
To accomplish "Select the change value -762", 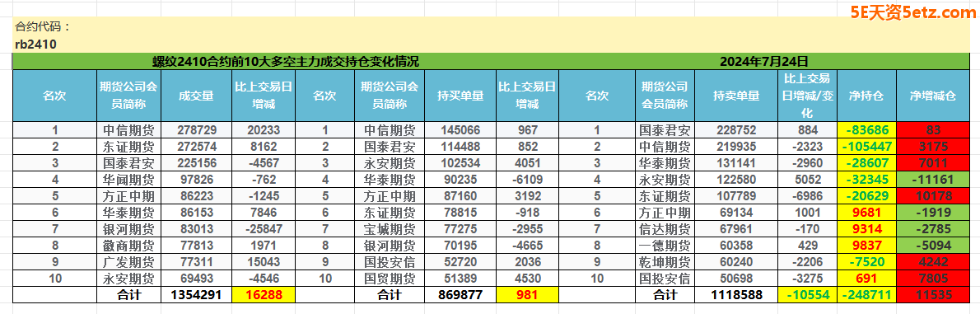I will [x=264, y=180].
